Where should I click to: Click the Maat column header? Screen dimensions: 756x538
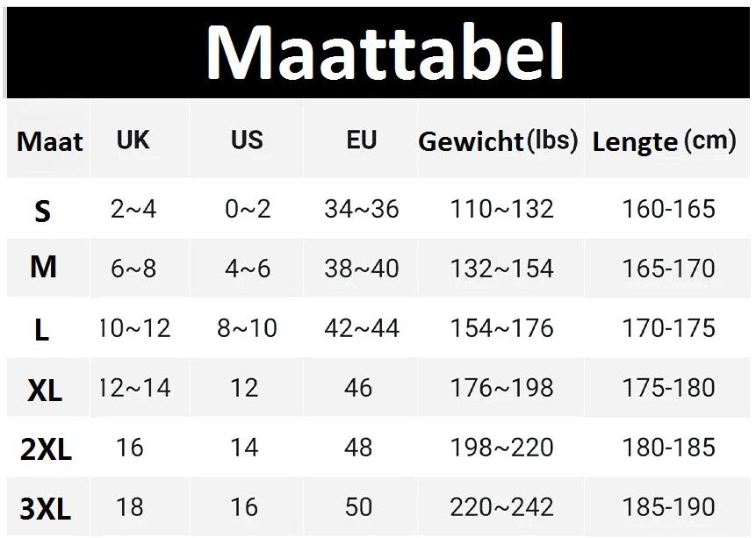[x=49, y=141]
